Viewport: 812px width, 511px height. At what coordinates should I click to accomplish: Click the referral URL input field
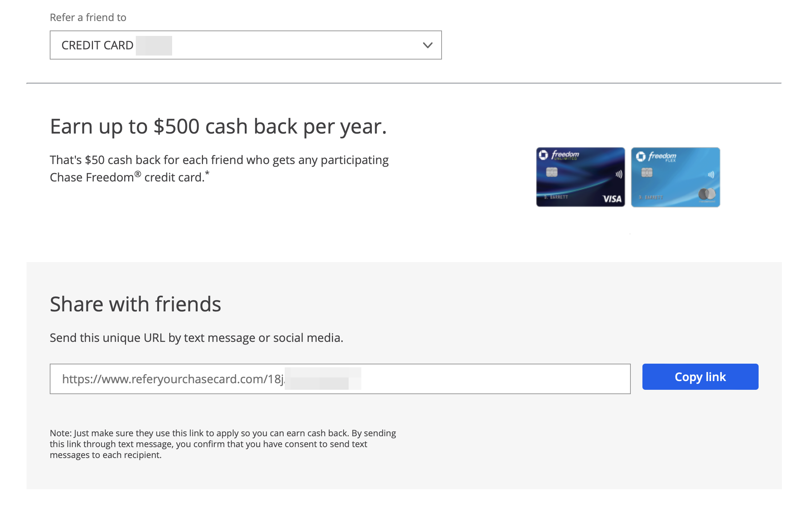340,379
